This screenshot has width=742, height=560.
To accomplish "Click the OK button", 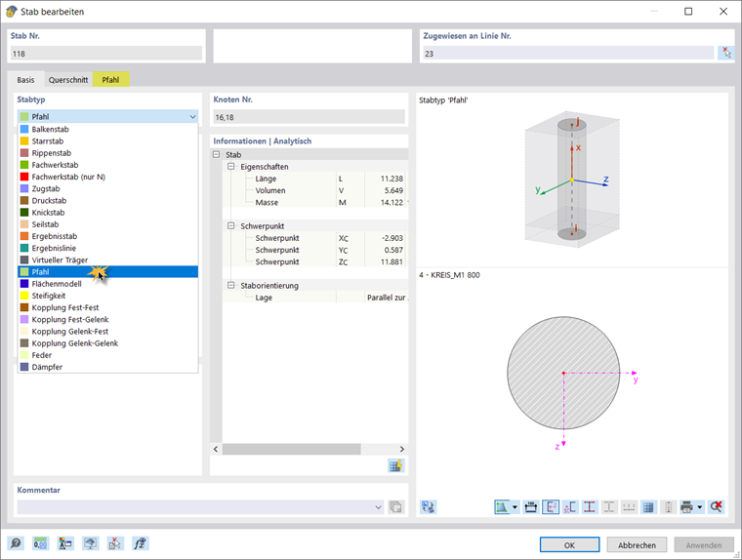I will tap(570, 544).
